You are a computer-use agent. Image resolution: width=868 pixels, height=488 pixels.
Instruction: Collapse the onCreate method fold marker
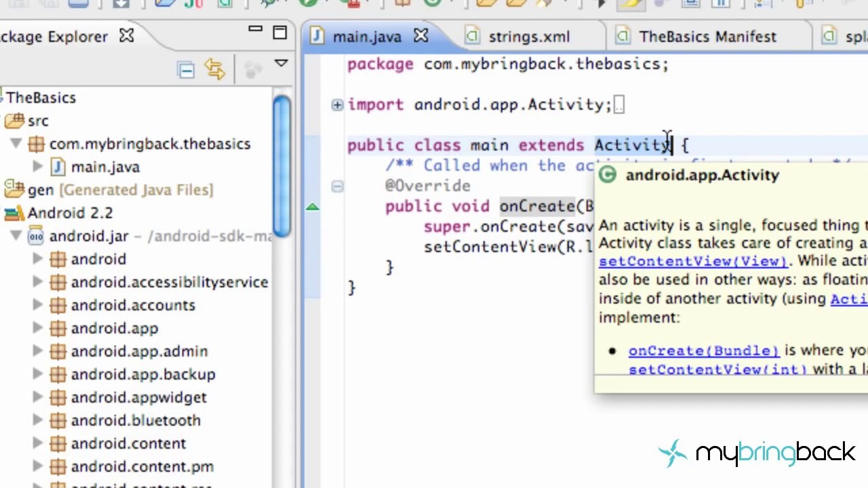[337, 186]
